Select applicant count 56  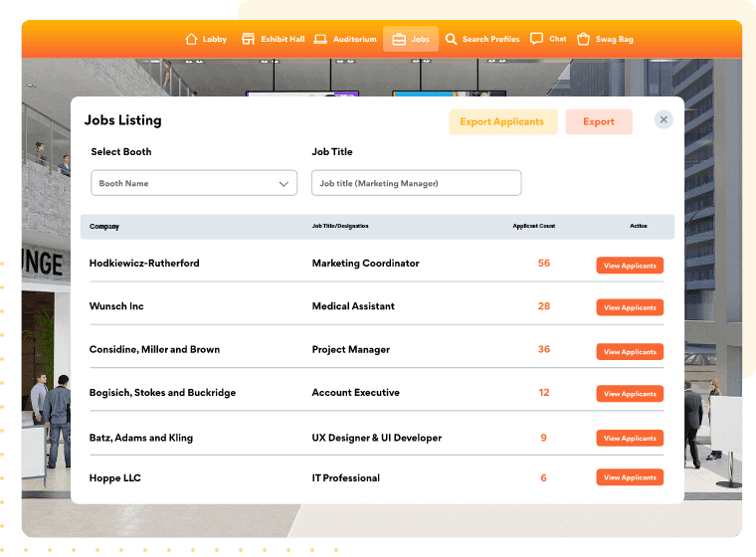[544, 264]
